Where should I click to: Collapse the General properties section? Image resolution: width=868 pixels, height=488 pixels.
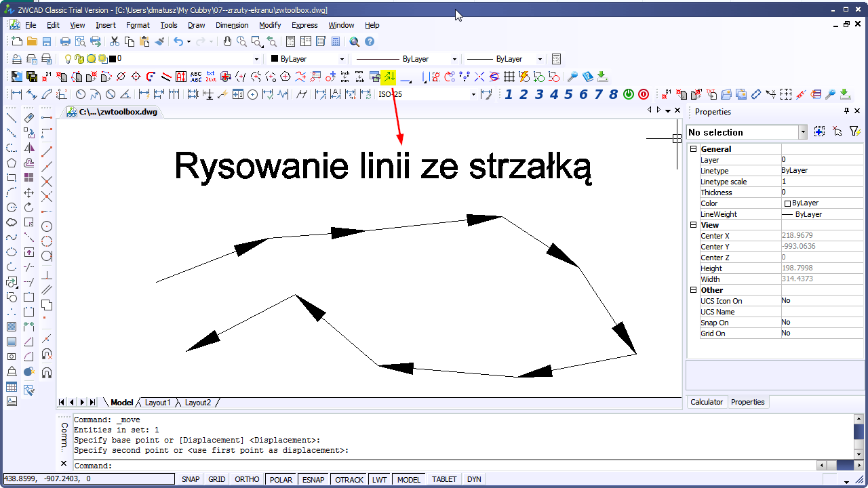pos(693,149)
